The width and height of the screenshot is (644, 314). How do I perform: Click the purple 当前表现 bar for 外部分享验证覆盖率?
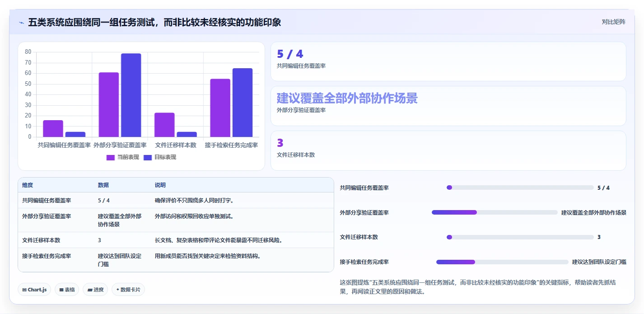pyautogui.click(x=109, y=104)
